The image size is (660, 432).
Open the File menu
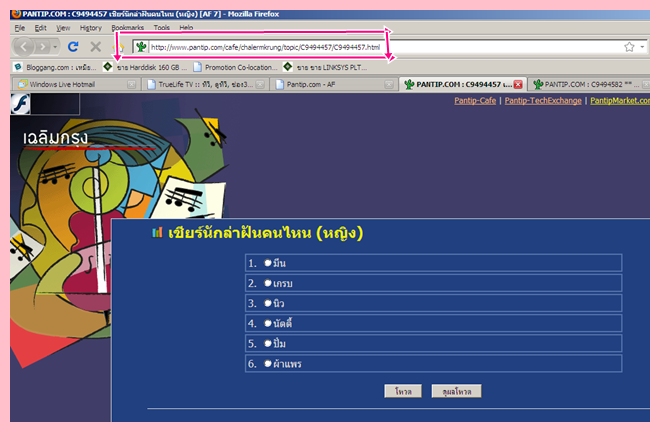pos(20,28)
